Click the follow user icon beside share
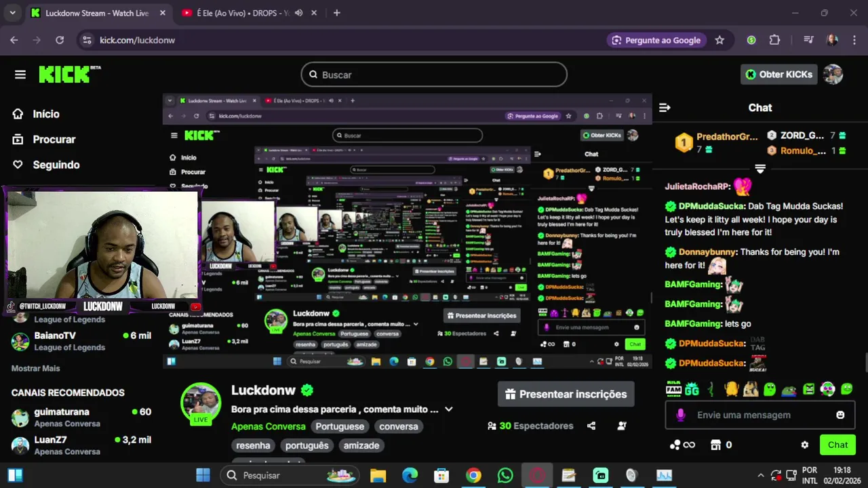The height and width of the screenshot is (488, 868). [622, 426]
